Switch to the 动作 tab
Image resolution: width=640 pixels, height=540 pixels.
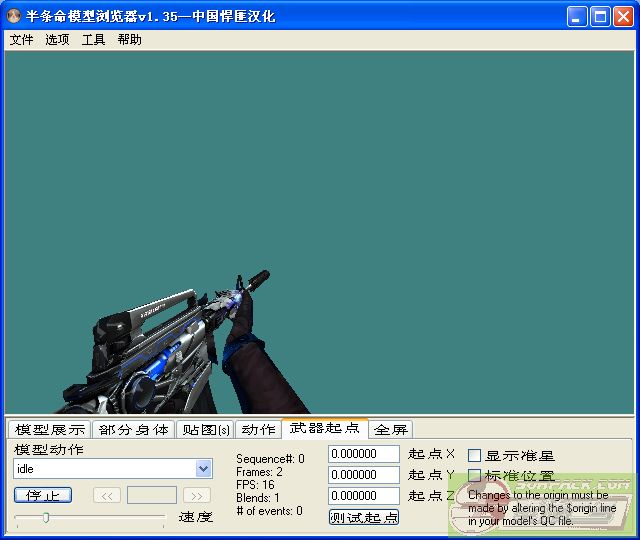point(259,429)
